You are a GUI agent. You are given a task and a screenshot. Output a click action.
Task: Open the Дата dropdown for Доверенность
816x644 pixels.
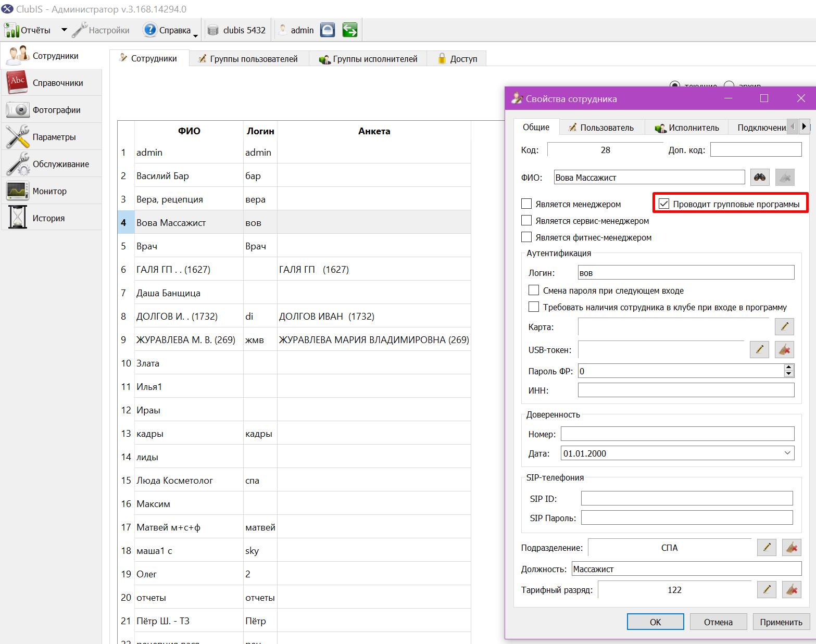pyautogui.click(x=787, y=453)
